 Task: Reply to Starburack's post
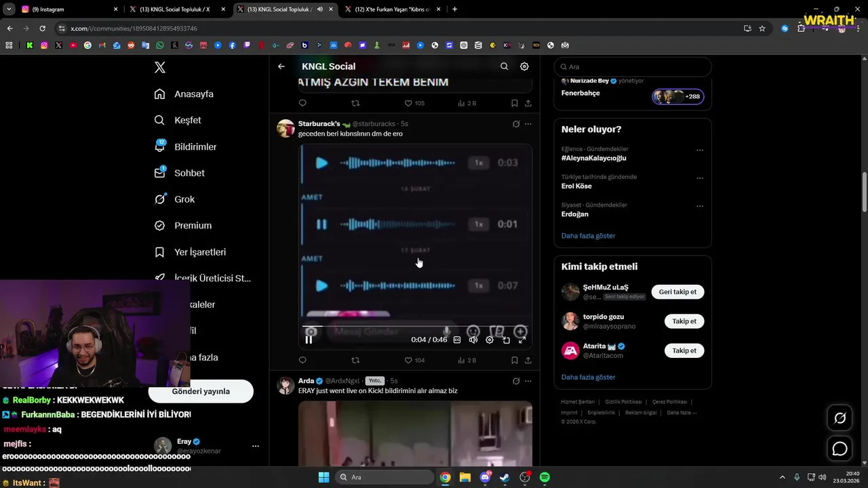302,361
